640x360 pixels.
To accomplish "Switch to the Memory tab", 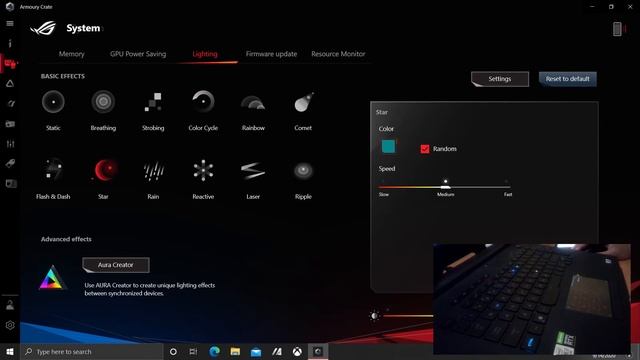I will [71, 54].
